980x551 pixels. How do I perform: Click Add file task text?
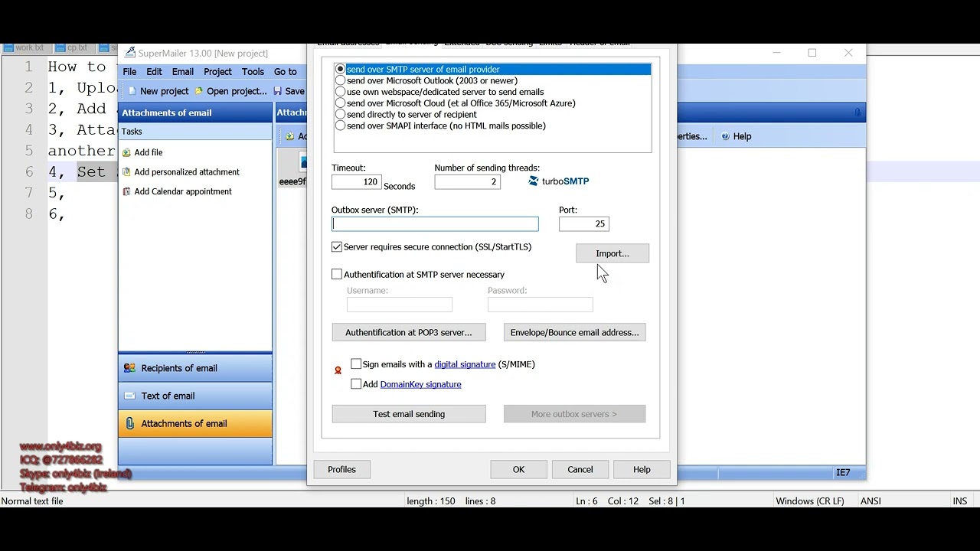click(x=149, y=152)
